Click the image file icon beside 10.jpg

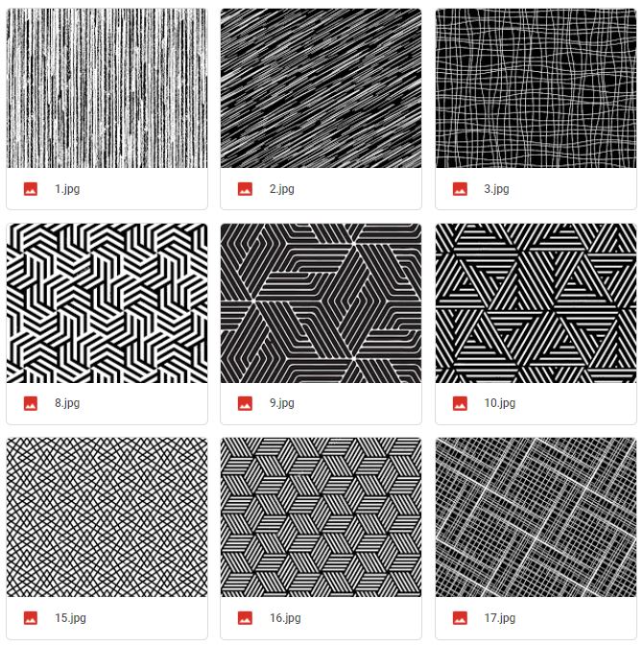coord(460,403)
